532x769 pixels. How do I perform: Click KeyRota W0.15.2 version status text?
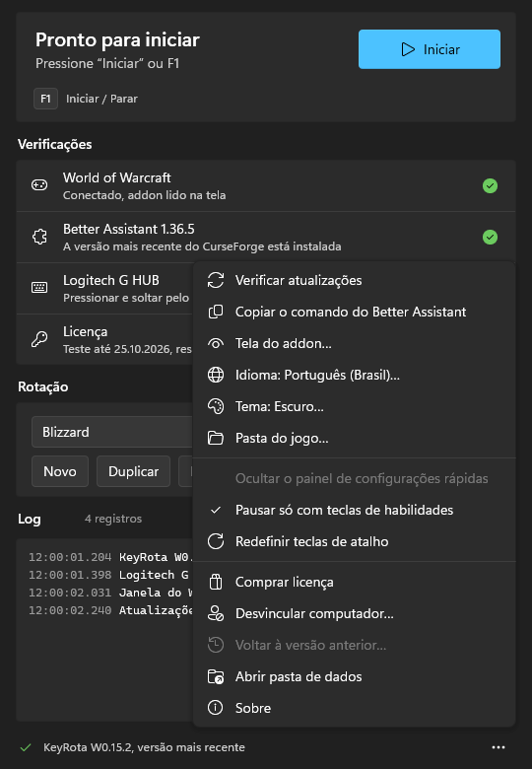[144, 747]
